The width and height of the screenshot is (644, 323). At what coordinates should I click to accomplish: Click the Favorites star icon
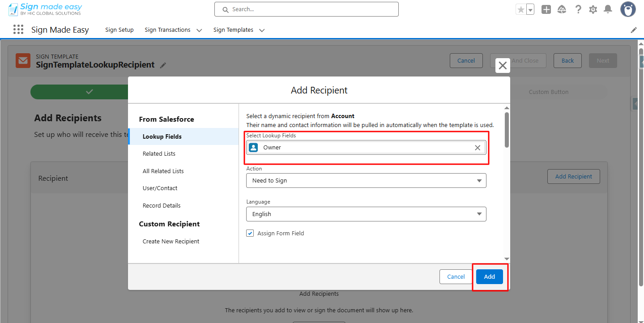[520, 9]
